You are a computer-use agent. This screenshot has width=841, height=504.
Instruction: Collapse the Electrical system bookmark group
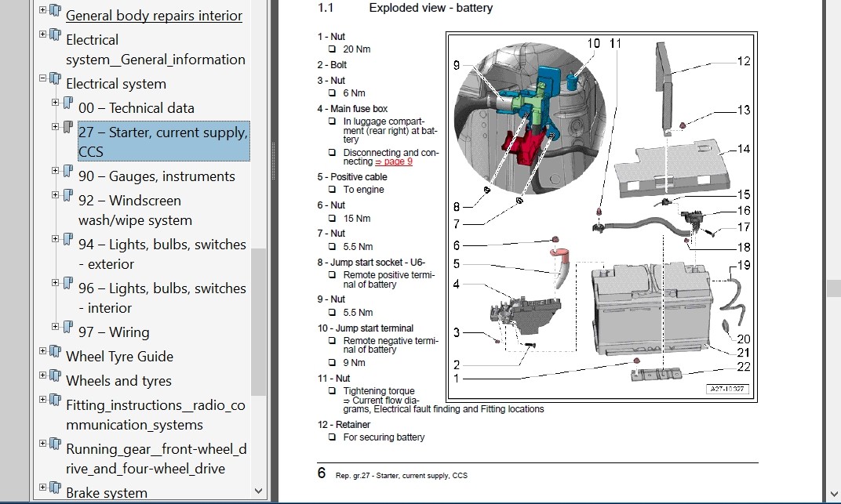[43, 78]
